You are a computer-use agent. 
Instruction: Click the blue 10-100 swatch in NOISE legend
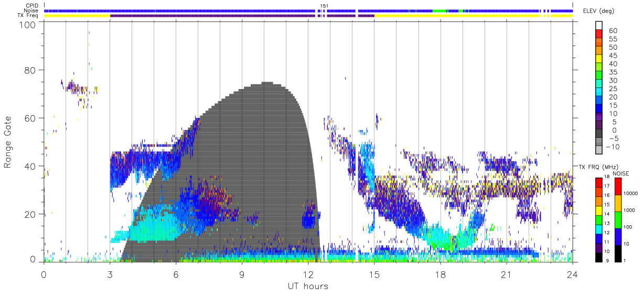click(618, 236)
